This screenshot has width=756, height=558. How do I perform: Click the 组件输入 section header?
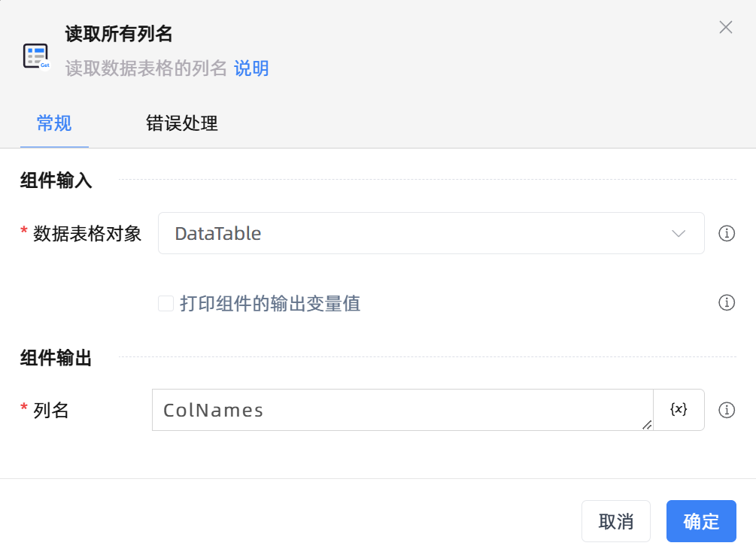click(56, 180)
